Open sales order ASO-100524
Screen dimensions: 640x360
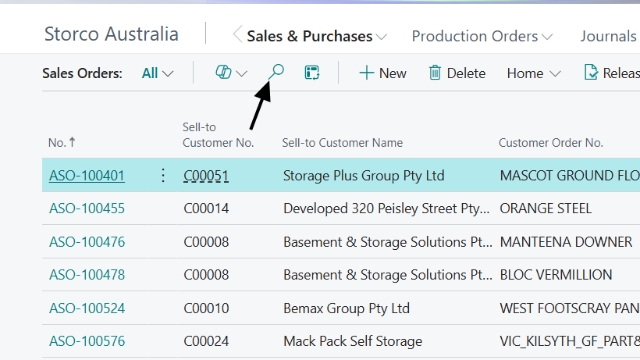pos(87,308)
